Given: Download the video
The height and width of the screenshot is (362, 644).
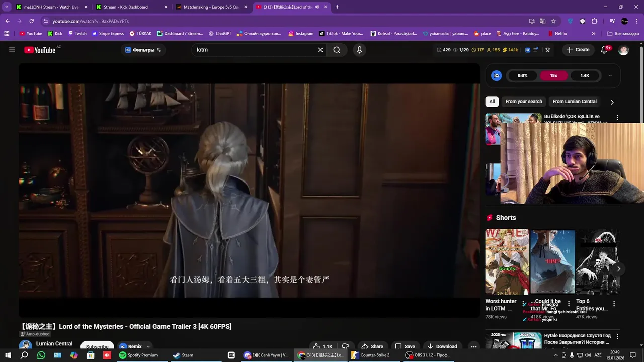Looking at the screenshot, I should tap(442, 346).
